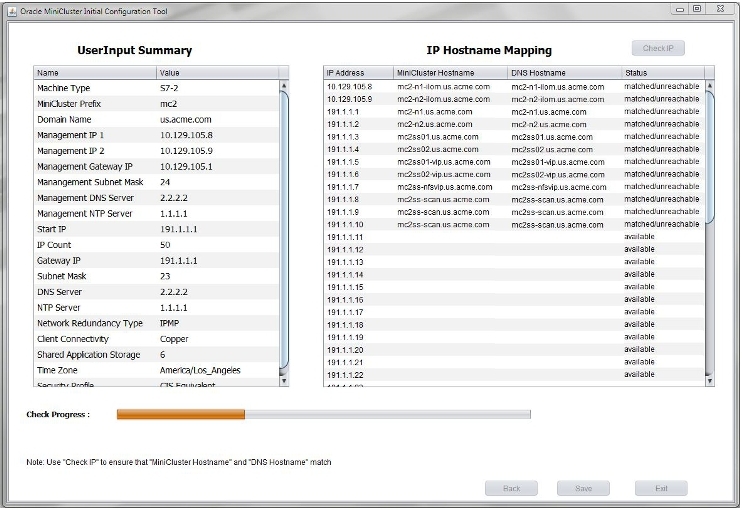Click the UserInput Summary scroll-up arrow
The image size is (742, 510).
284,86
